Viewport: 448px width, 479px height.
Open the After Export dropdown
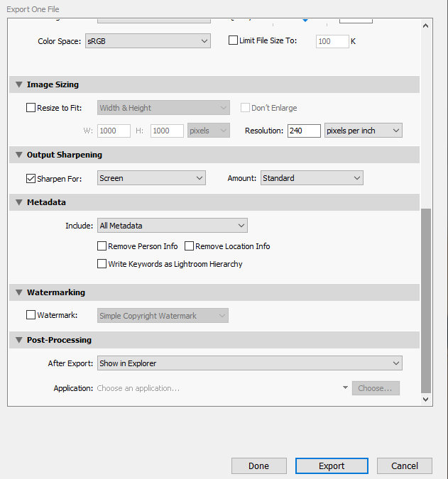(x=250, y=363)
